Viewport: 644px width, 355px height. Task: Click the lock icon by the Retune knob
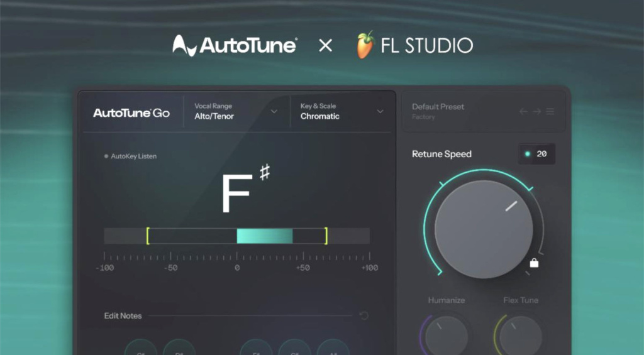click(534, 263)
